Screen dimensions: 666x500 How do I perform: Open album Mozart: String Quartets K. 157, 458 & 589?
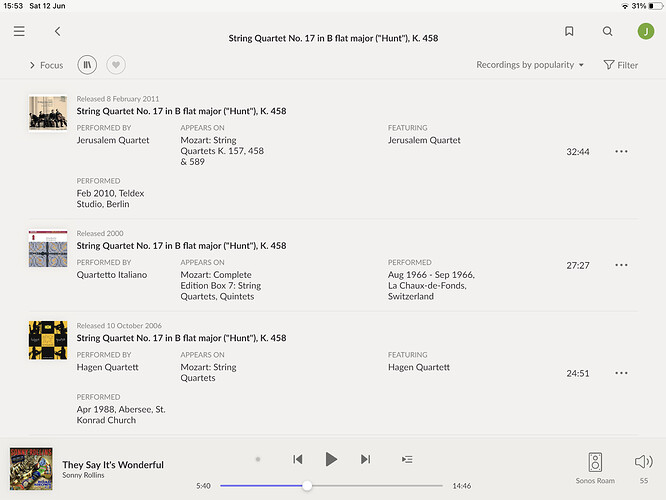222,151
